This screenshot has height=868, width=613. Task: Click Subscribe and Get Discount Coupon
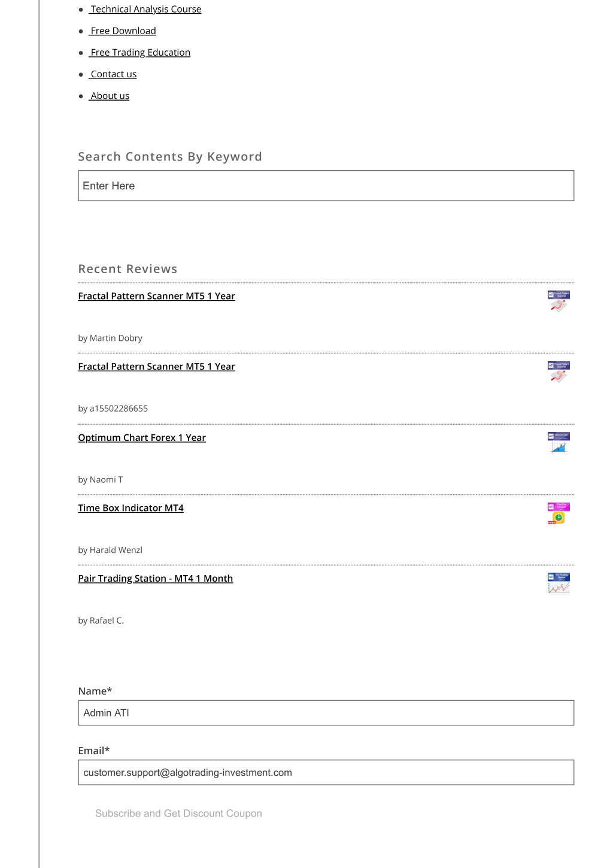(178, 813)
